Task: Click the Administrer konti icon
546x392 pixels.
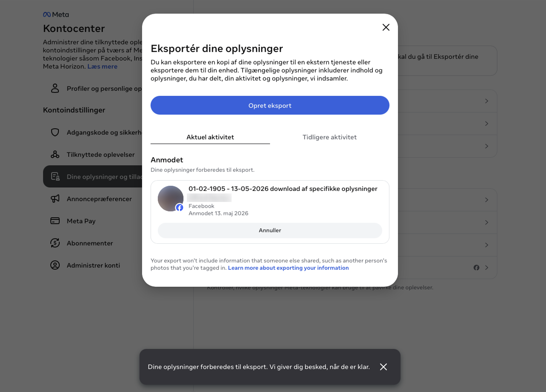Action: point(55,265)
